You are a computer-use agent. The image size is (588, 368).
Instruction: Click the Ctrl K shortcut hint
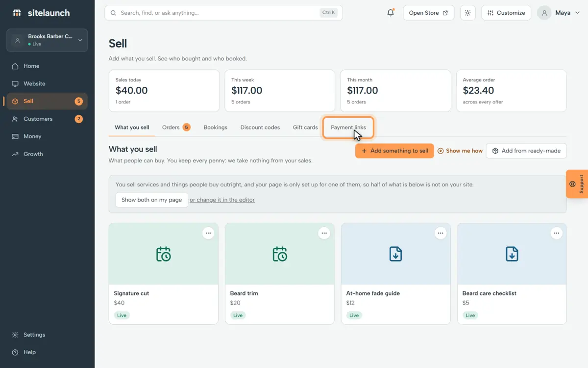329,13
